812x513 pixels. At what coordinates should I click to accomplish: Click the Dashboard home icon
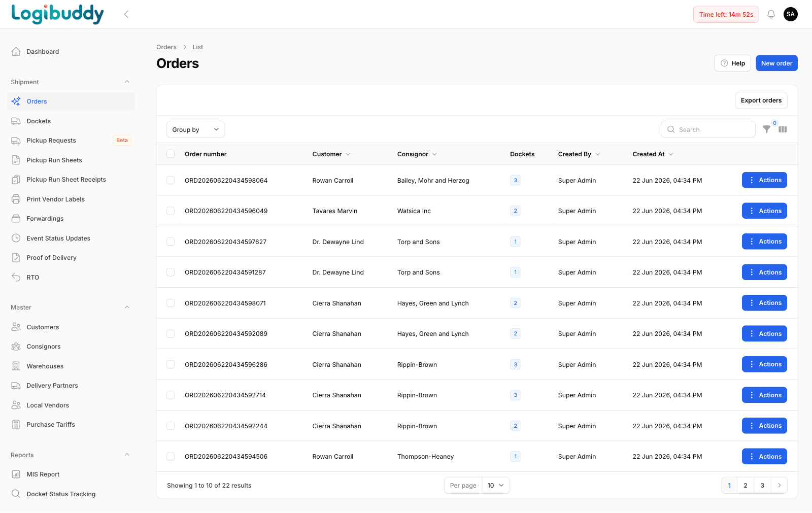tap(16, 51)
